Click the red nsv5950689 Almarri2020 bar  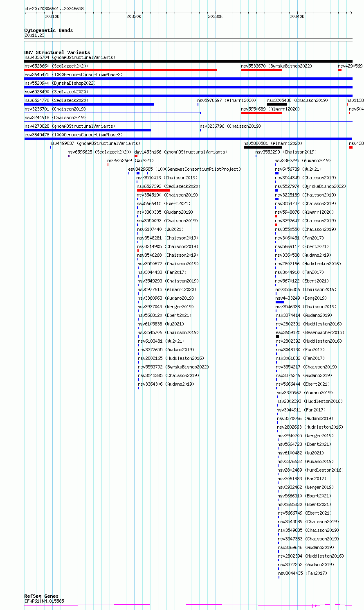point(262,113)
